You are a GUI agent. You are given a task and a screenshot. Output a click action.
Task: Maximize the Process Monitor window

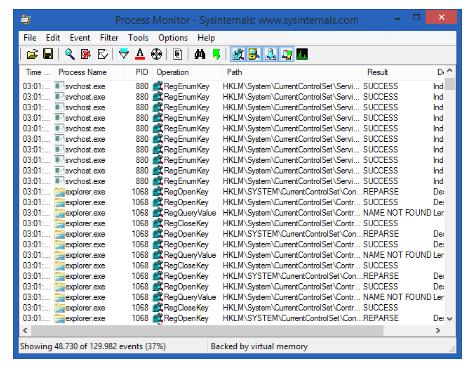pos(416,18)
